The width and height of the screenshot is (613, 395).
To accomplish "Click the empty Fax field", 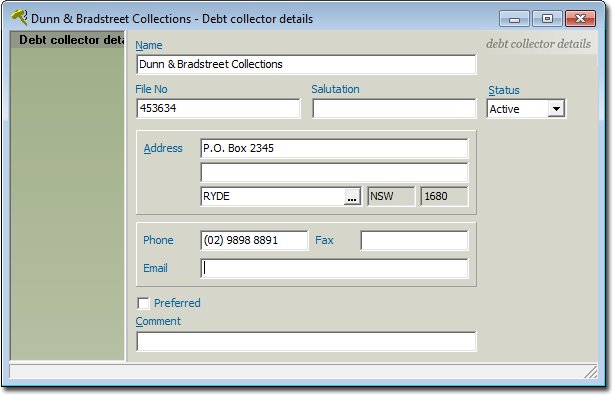I will [414, 241].
